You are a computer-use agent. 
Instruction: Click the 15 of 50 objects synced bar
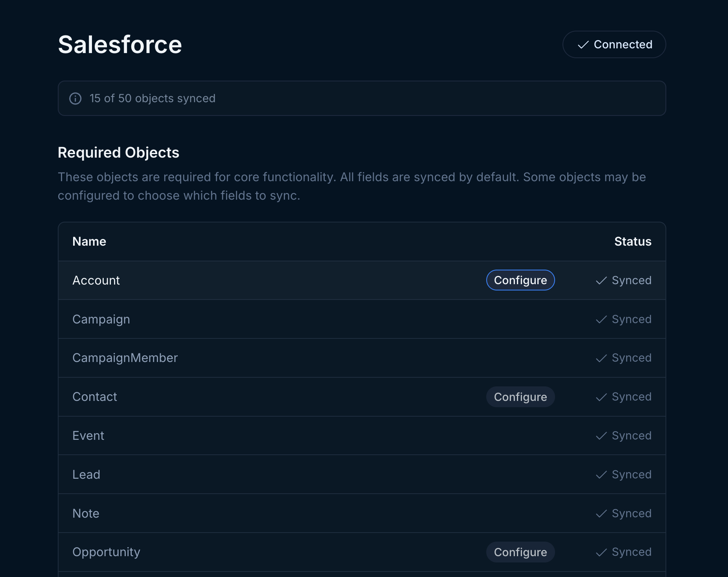(x=362, y=98)
